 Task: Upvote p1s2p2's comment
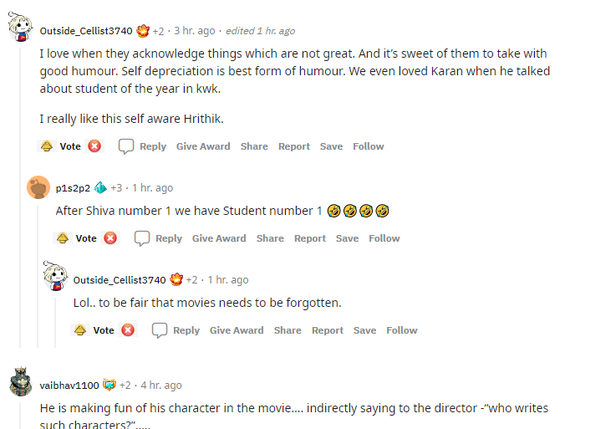pos(62,238)
